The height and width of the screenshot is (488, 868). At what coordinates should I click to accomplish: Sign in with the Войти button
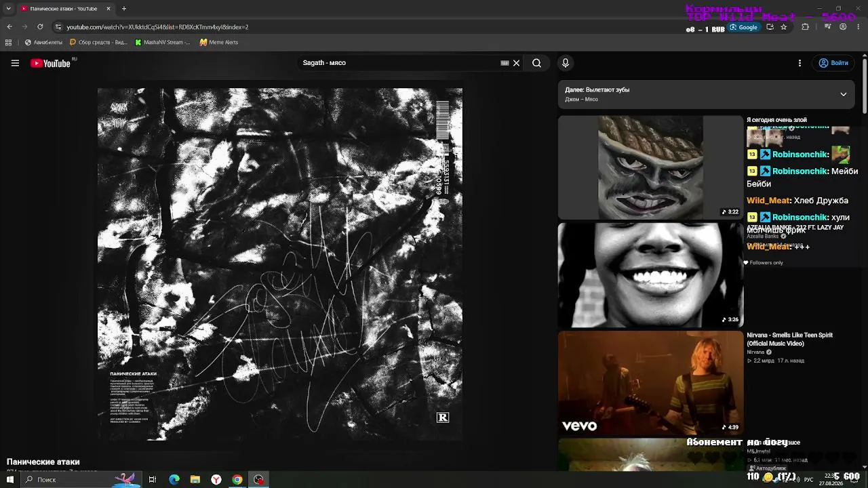pos(833,63)
